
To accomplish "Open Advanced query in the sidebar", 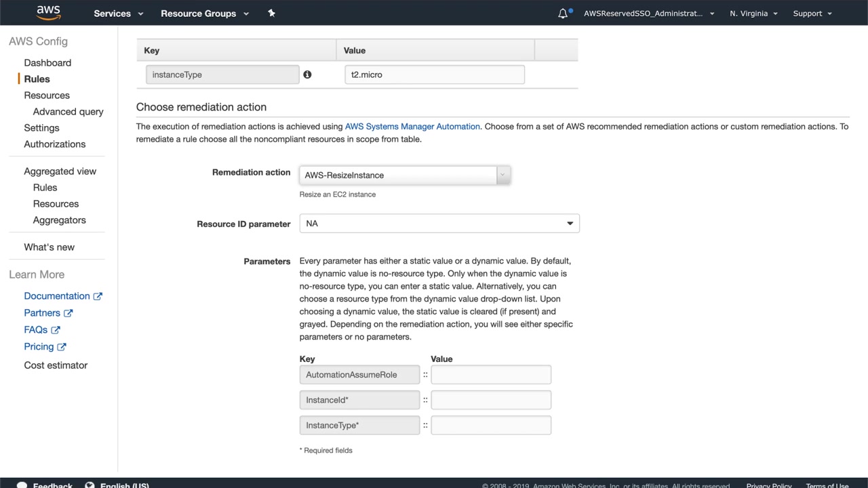I will (68, 112).
